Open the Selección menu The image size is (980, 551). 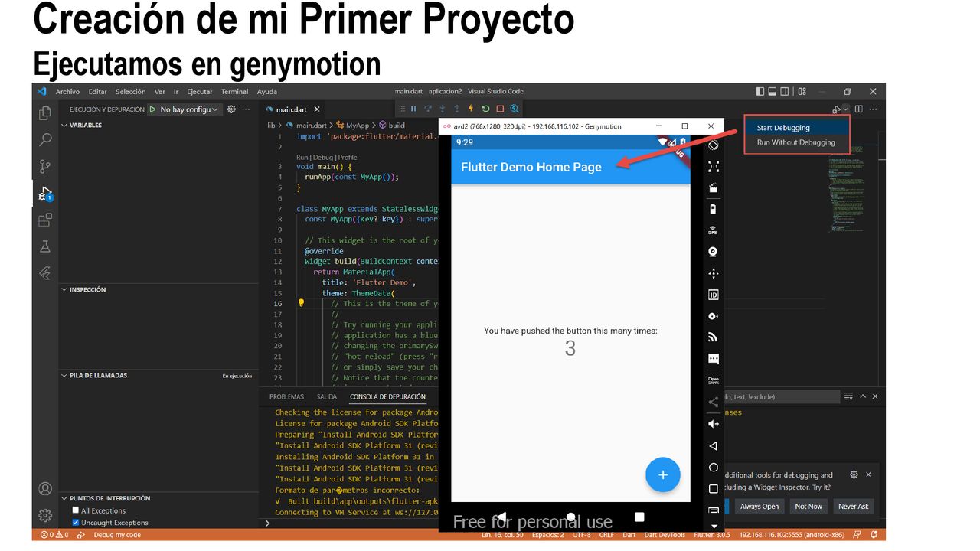[x=130, y=91]
